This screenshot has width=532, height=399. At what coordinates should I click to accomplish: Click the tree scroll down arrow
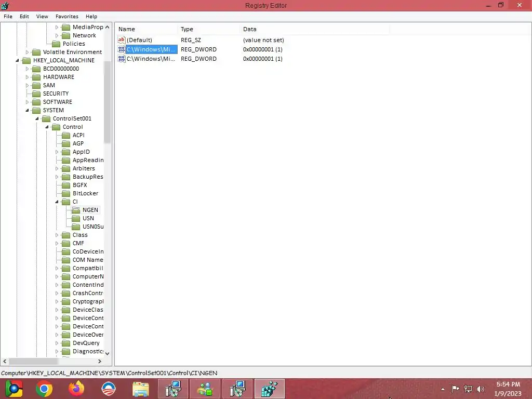click(x=107, y=353)
